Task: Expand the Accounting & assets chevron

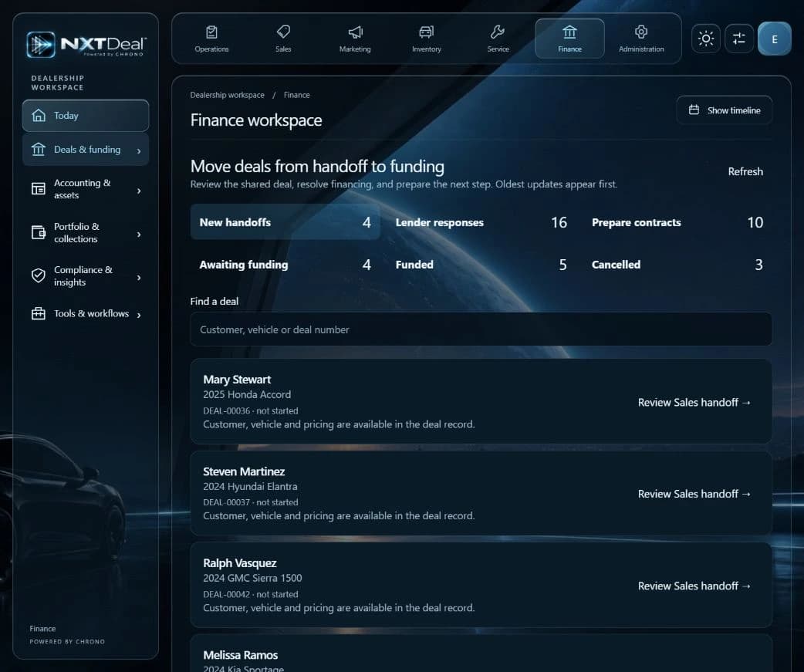Action: pos(139,191)
